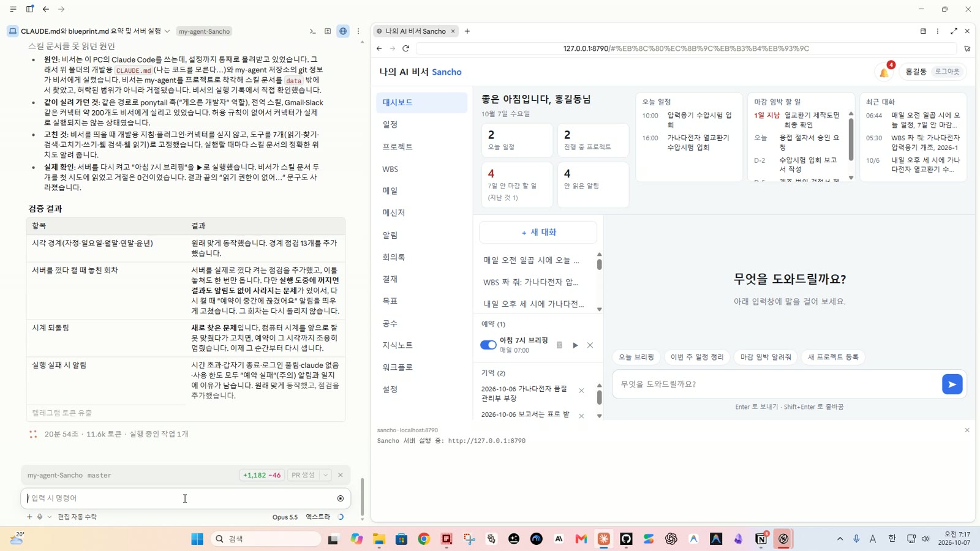Send the message with the blue arrow button
Screen dimensions: 980x551
[x=952, y=384]
